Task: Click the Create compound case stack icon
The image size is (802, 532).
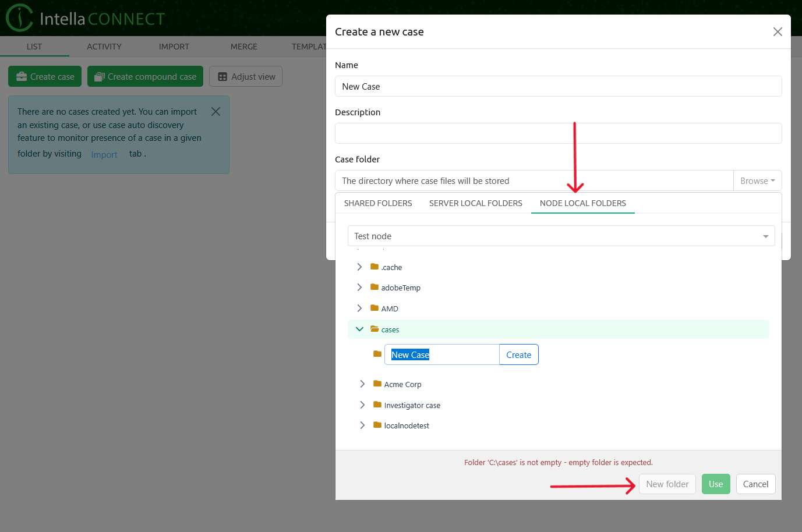Action: (x=99, y=77)
